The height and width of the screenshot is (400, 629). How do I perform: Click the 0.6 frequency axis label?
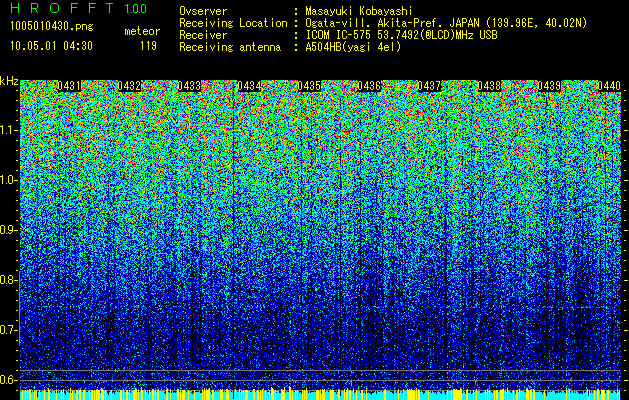click(x=8, y=380)
